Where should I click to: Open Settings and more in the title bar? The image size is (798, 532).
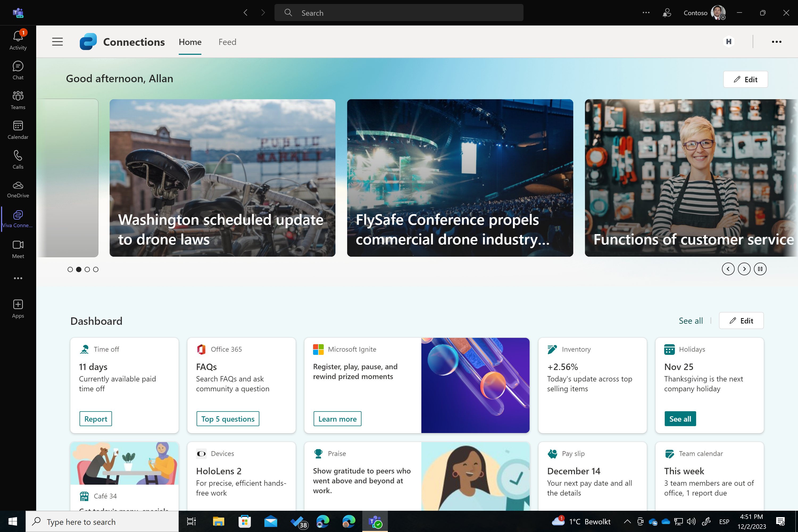pos(646,13)
